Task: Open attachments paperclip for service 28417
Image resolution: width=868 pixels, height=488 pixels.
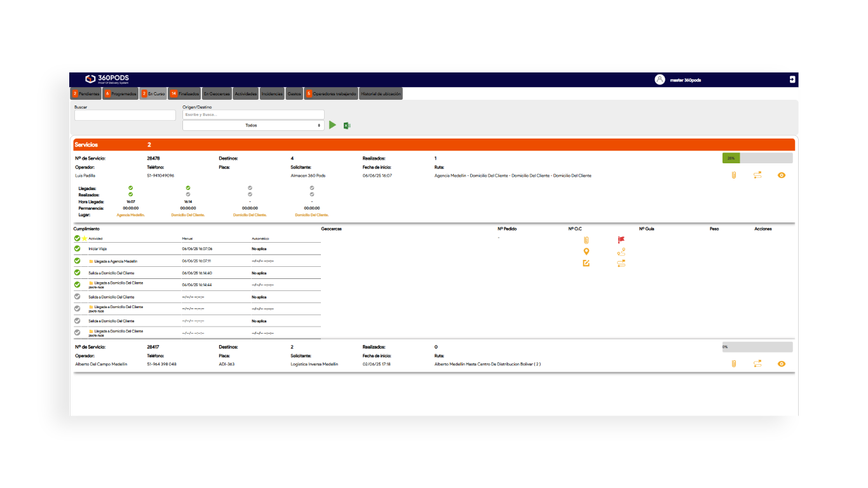Action: point(733,364)
